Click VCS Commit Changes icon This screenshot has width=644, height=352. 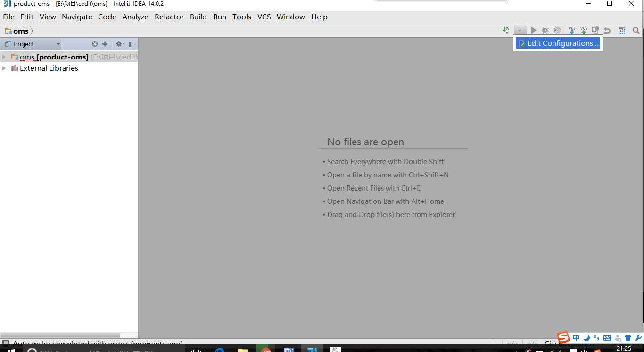click(584, 30)
